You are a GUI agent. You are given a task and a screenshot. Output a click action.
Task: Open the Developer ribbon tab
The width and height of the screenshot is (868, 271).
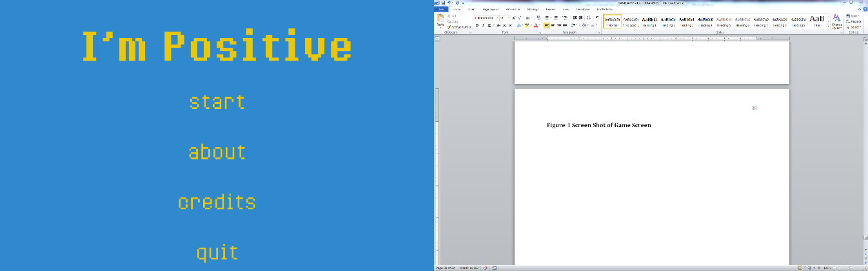click(583, 10)
